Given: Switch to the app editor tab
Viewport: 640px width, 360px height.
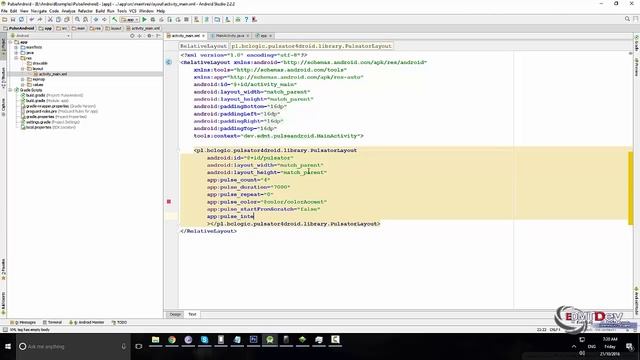Looking at the screenshot, I should [x=263, y=36].
